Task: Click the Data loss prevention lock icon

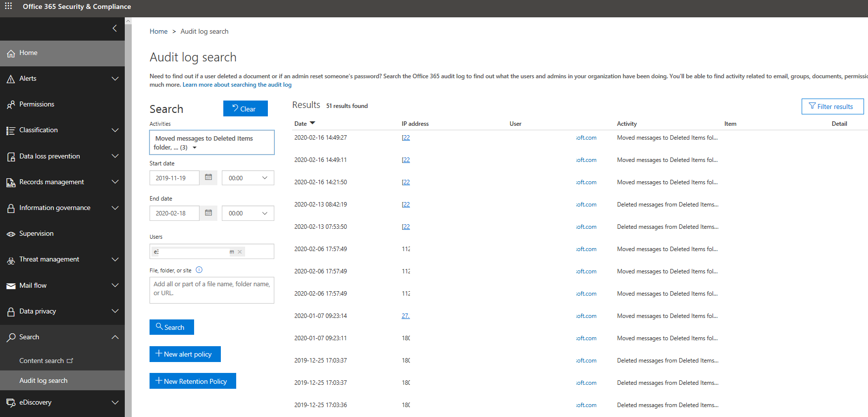Action: point(10,157)
